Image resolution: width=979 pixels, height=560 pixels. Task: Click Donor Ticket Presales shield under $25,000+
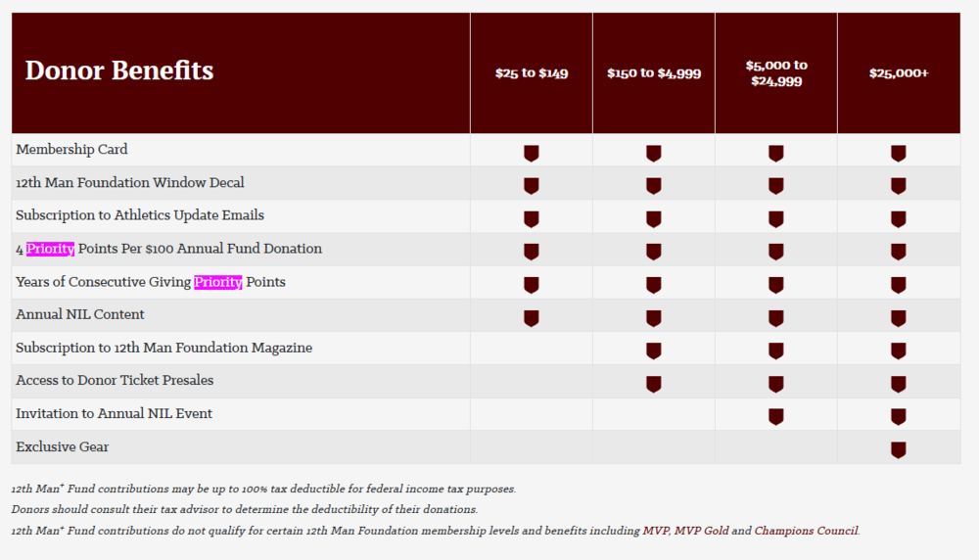(899, 384)
